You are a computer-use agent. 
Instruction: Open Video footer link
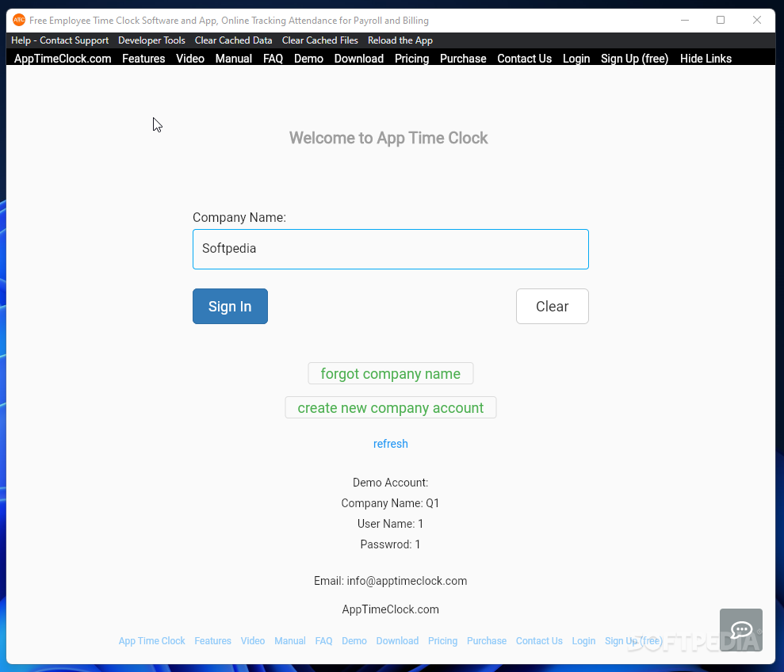tap(253, 641)
